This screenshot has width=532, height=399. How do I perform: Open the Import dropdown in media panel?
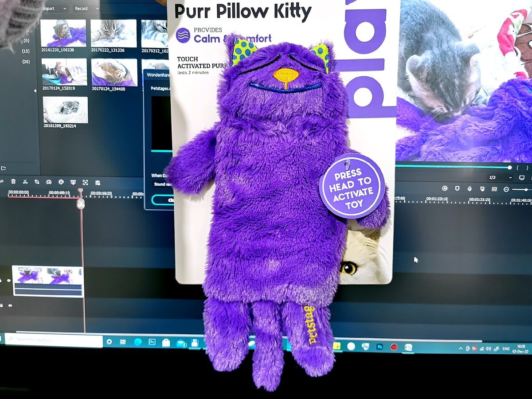pos(55,8)
